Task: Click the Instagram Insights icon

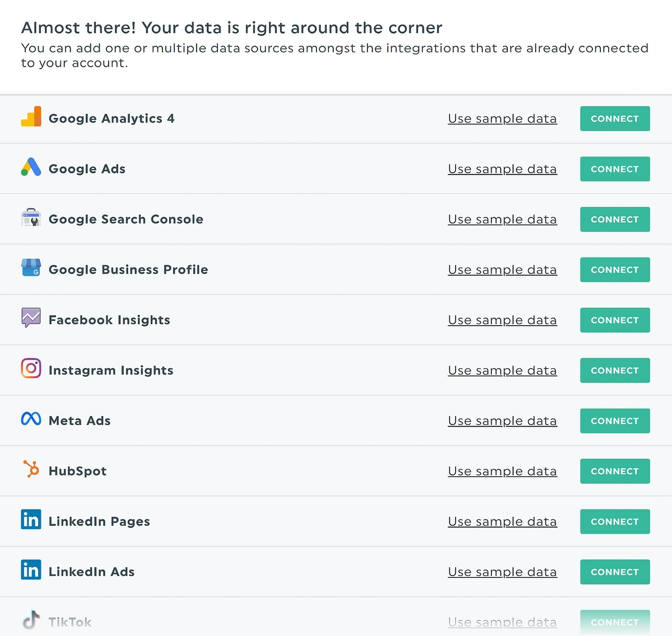Action: [31, 370]
